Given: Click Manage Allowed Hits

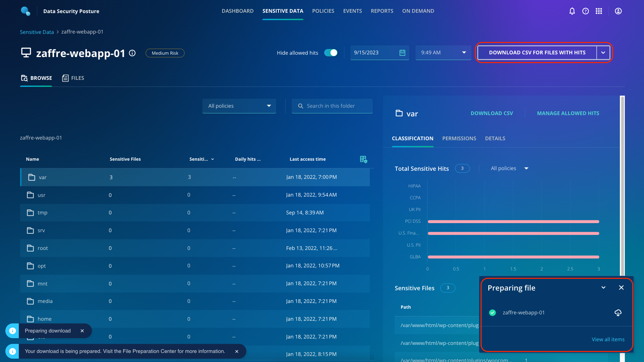Looking at the screenshot, I should (x=568, y=113).
